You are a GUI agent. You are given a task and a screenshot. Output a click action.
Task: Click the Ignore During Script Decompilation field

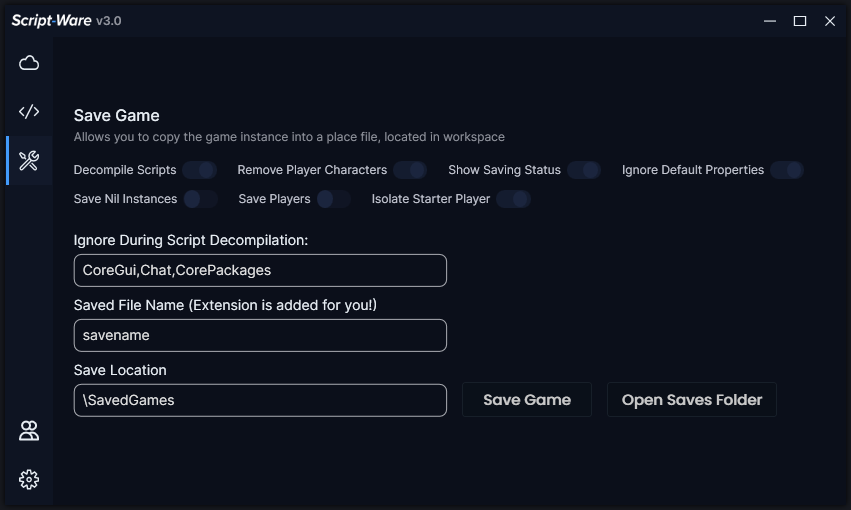260,270
